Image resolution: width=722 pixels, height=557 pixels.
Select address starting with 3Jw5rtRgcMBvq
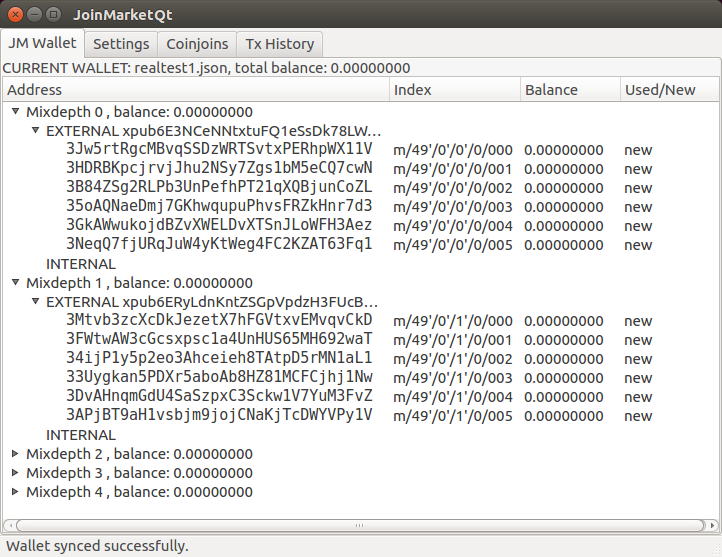219,150
